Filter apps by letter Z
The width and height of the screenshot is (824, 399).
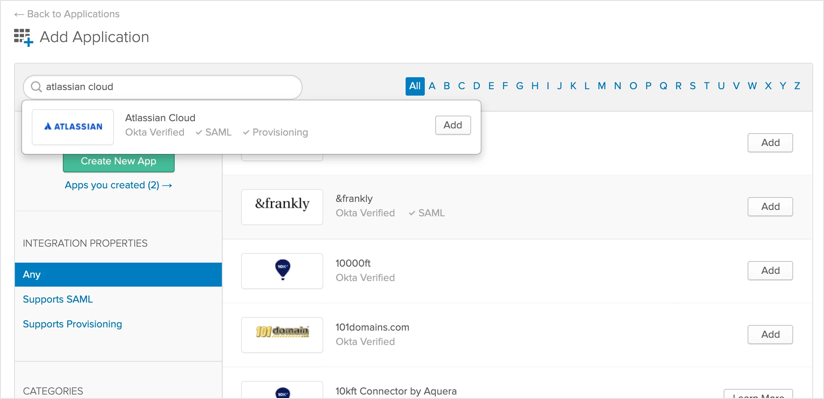tap(797, 86)
